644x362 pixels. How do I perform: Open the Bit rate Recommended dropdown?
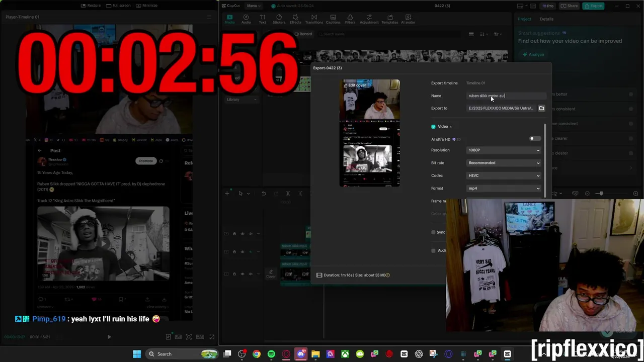coord(504,163)
